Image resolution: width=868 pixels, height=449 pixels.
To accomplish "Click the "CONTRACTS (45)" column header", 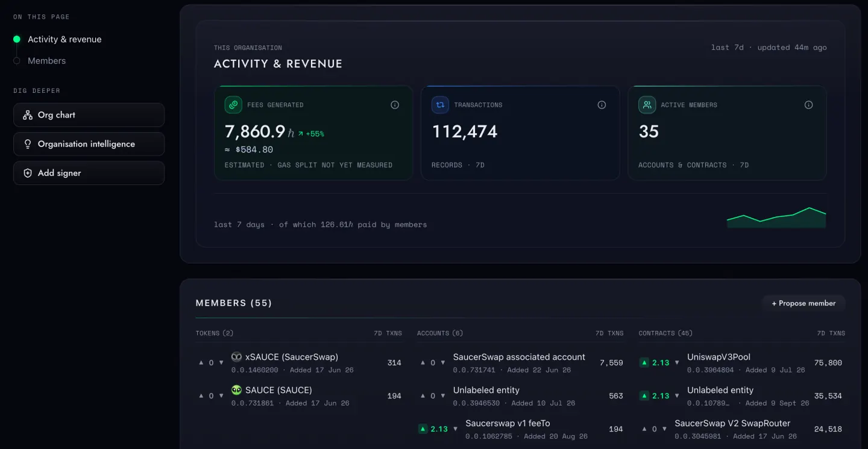I will [x=665, y=333].
